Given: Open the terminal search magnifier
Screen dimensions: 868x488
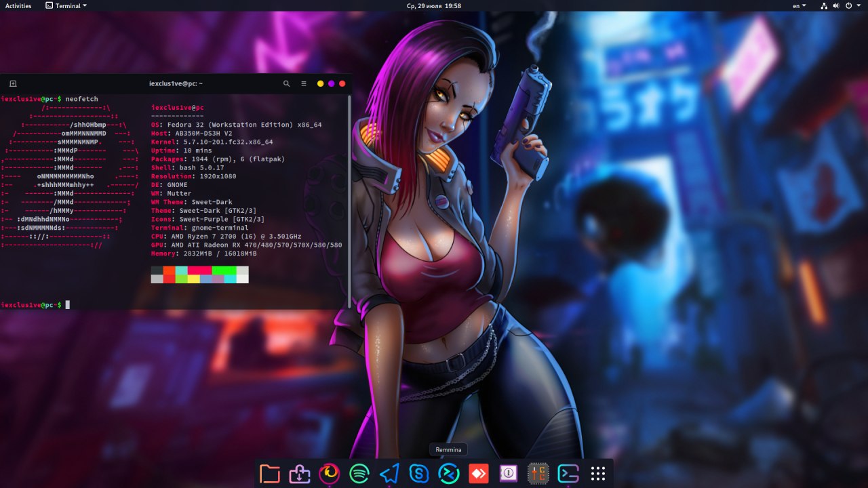Looking at the screenshot, I should tap(286, 83).
